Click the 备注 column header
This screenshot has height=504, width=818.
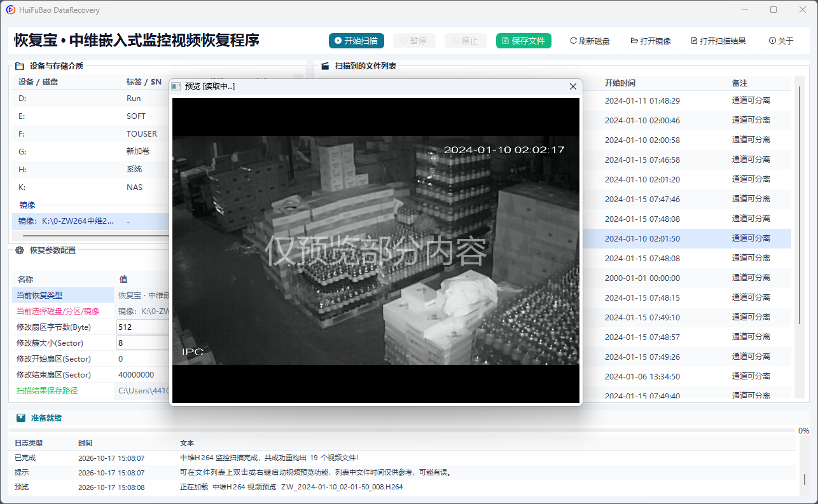[x=740, y=83]
